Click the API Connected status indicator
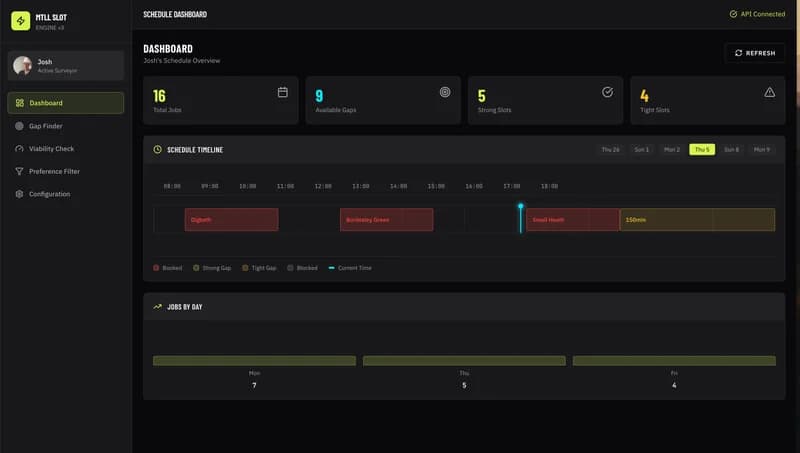The width and height of the screenshot is (800, 453). pos(757,14)
